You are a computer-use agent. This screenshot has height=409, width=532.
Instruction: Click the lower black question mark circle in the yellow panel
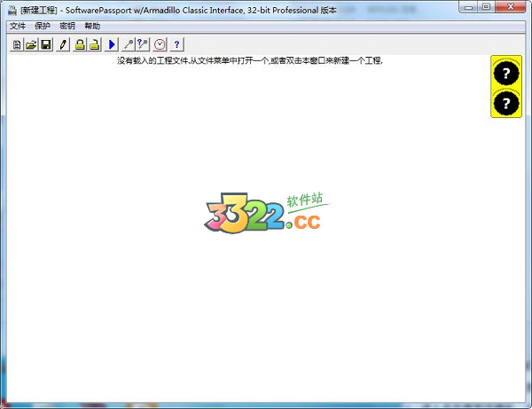tap(506, 103)
